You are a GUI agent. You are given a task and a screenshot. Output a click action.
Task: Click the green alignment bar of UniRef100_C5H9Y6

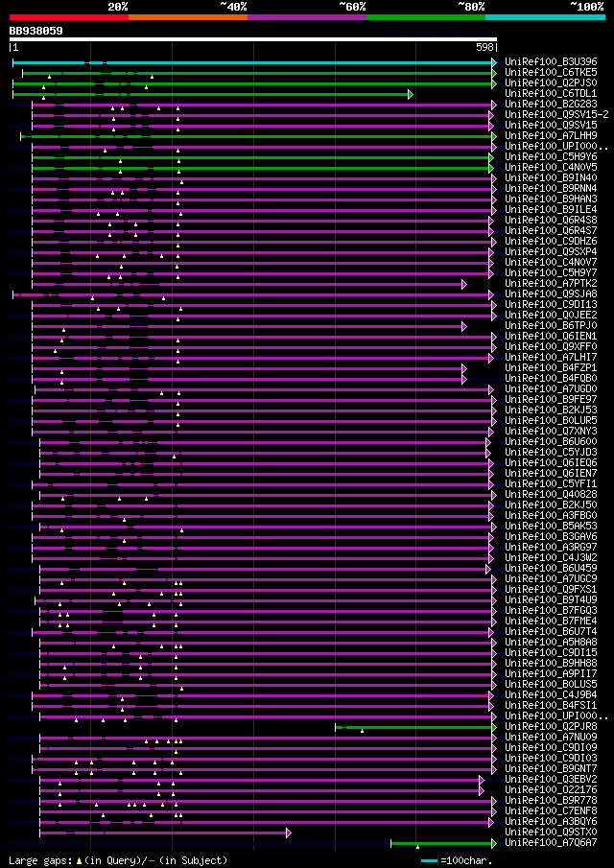point(260,157)
